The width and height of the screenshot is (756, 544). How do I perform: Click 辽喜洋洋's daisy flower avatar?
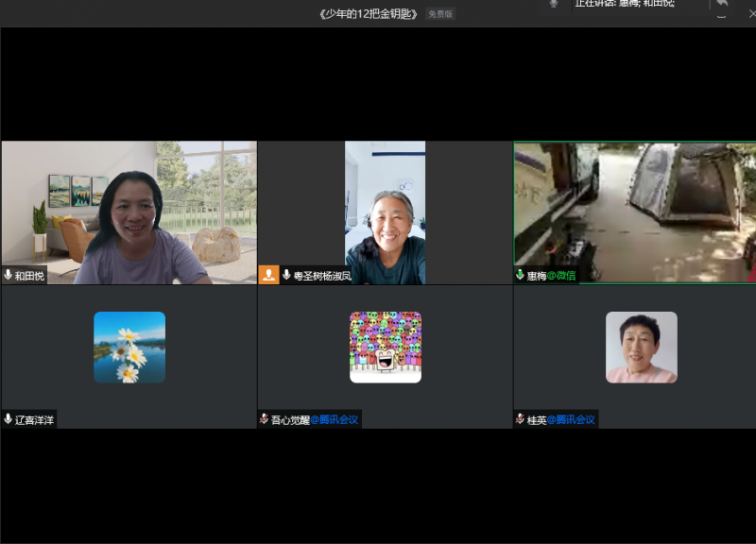point(129,347)
